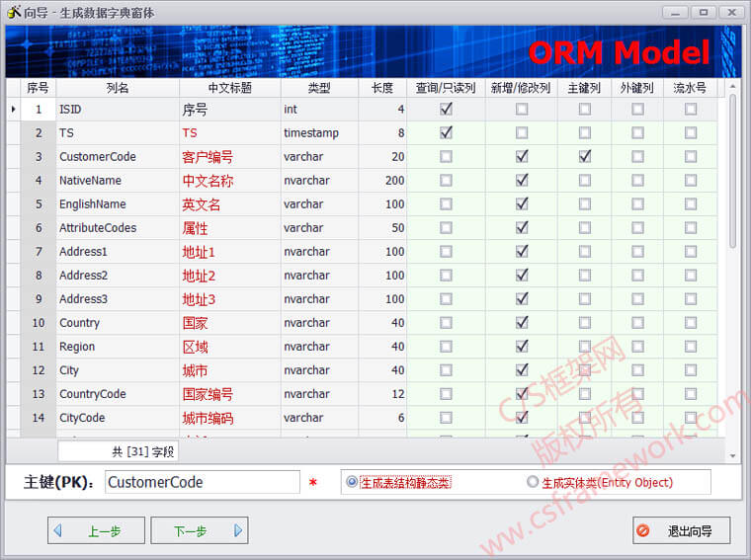This screenshot has width=751, height=560.
Task: Click the 新增/修改列 column header
Action: click(522, 88)
